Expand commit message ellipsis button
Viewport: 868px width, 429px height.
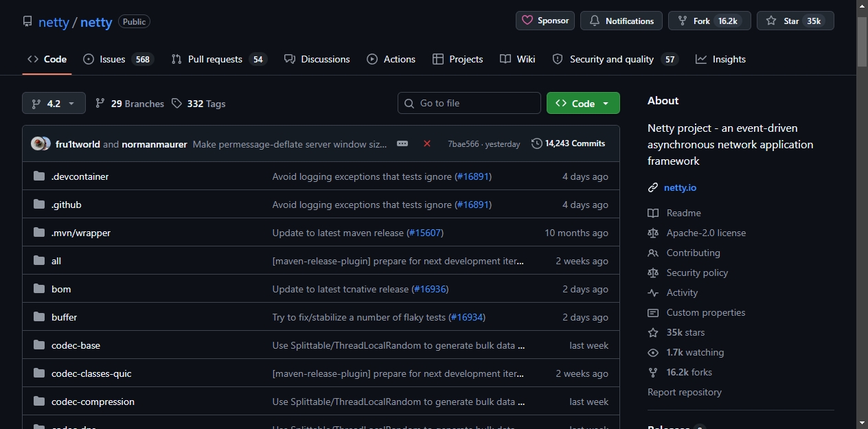[x=402, y=143]
